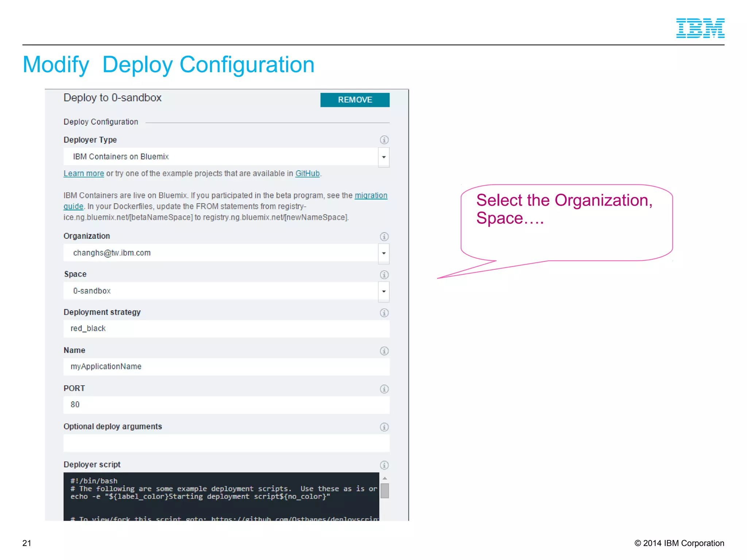Click the 'Deploy Configuration' section label
The height and width of the screenshot is (560, 747).
[101, 122]
